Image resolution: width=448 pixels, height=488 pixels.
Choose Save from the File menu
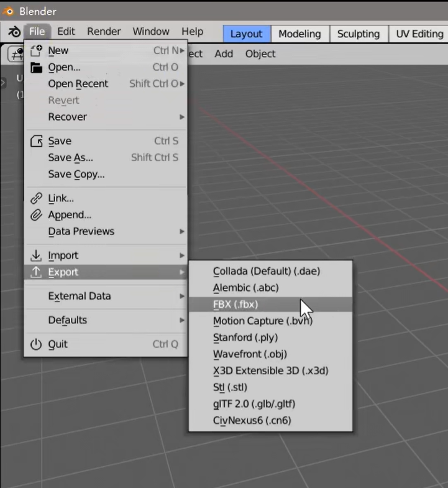[x=106, y=141]
